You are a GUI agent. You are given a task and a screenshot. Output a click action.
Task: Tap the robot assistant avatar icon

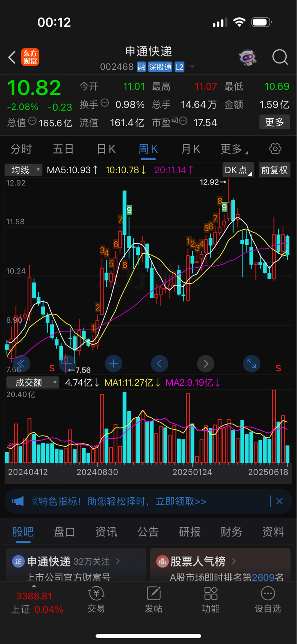(x=248, y=57)
